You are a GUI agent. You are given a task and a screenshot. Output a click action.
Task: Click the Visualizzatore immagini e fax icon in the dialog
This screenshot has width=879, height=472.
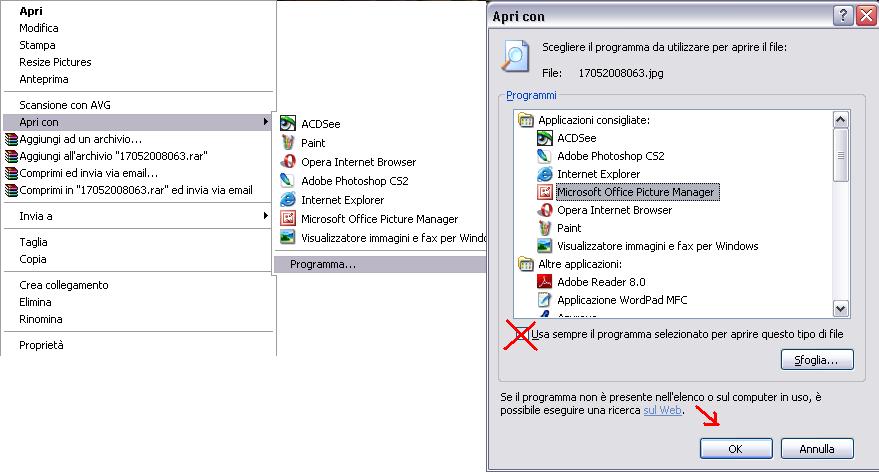[544, 246]
